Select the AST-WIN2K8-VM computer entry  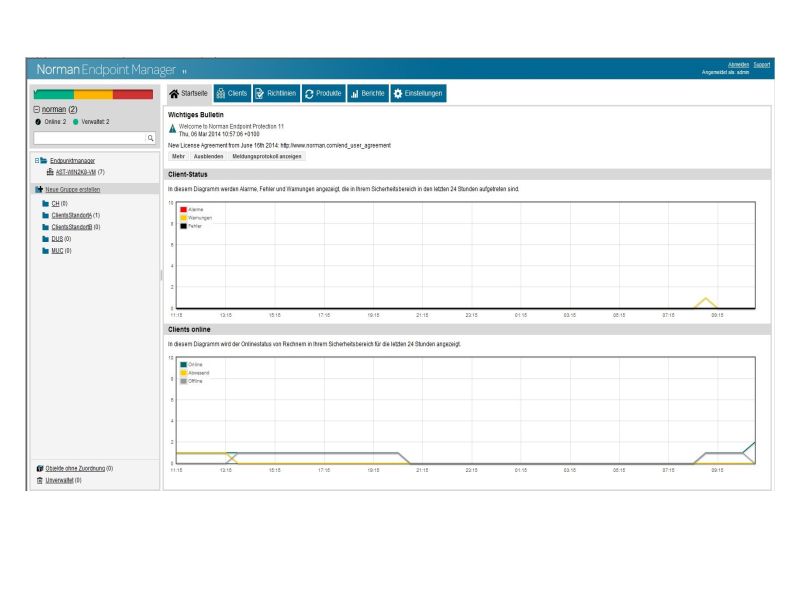[x=76, y=172]
